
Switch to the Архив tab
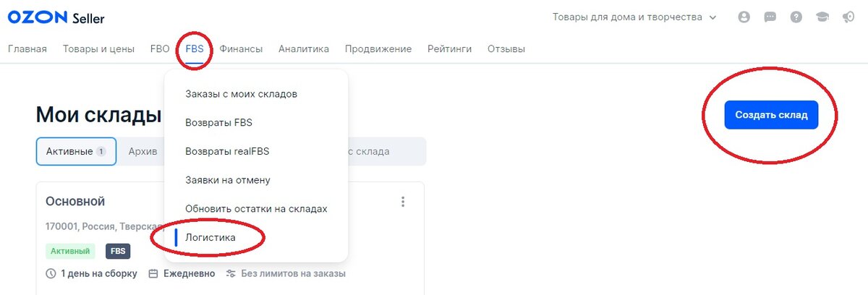[x=142, y=152]
